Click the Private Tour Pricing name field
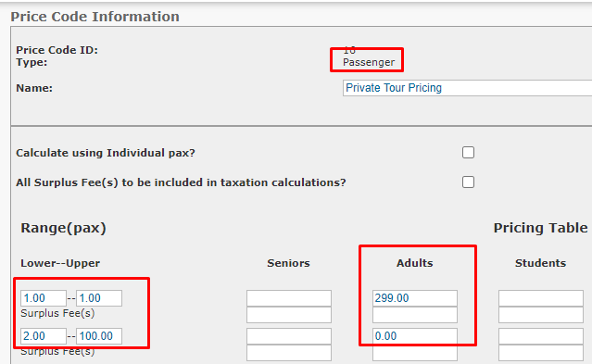This screenshot has height=364, width=592. [468, 88]
